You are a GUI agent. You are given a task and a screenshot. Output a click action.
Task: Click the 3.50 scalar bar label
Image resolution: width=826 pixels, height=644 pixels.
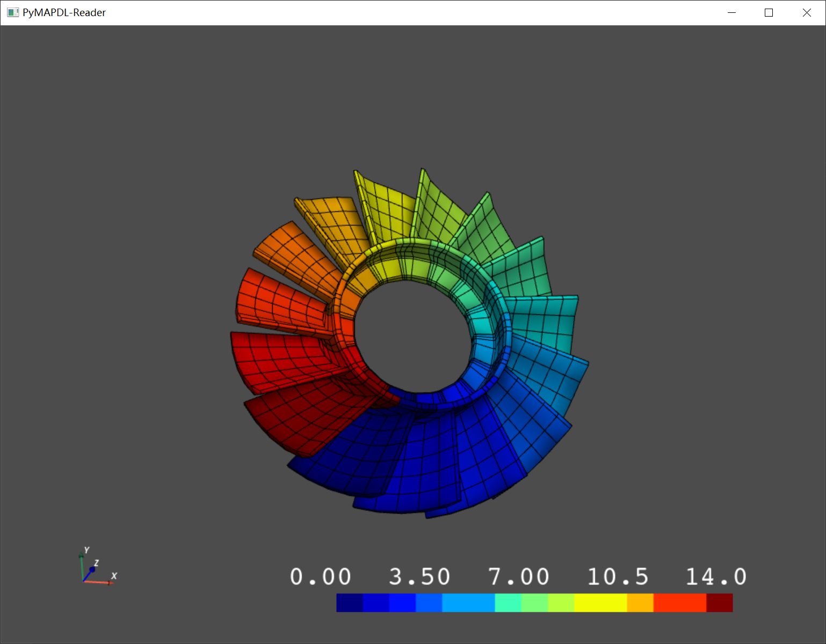[x=419, y=577]
